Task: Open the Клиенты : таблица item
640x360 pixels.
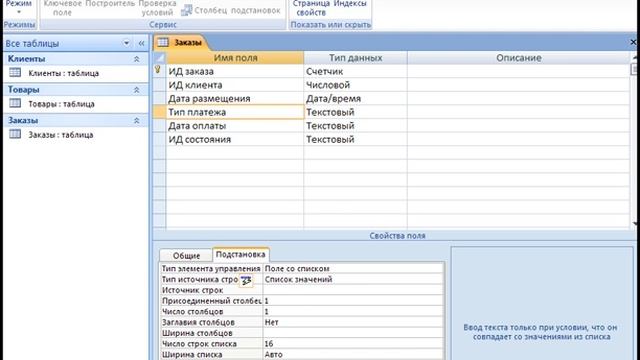Action: click(x=63, y=73)
